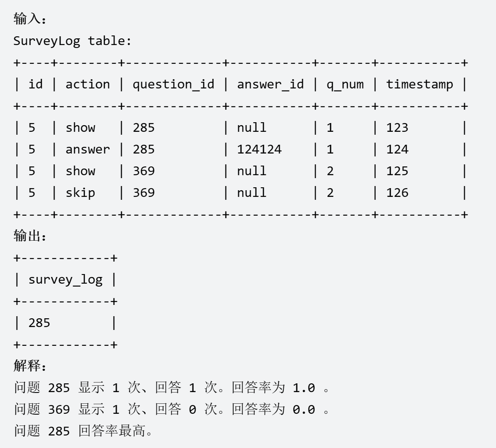Select the answer_id value 124124
This screenshot has width=496, height=448.
pos(259,149)
